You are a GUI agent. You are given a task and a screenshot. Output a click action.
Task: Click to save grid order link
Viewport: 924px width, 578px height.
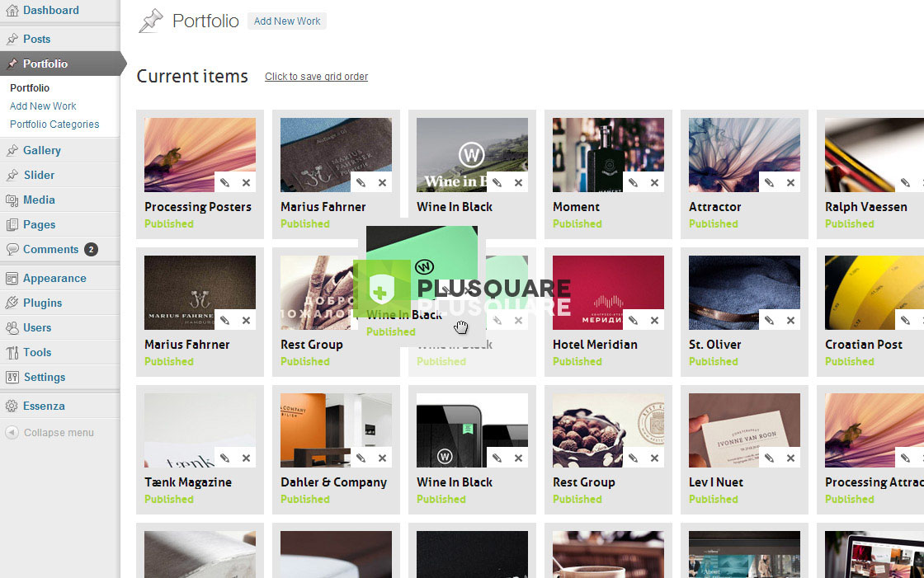pos(316,77)
